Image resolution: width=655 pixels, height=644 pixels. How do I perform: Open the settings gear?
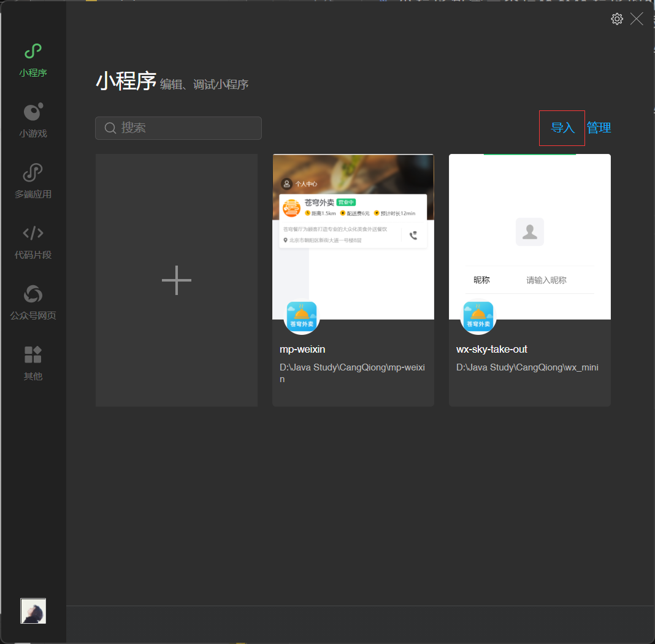tap(617, 18)
